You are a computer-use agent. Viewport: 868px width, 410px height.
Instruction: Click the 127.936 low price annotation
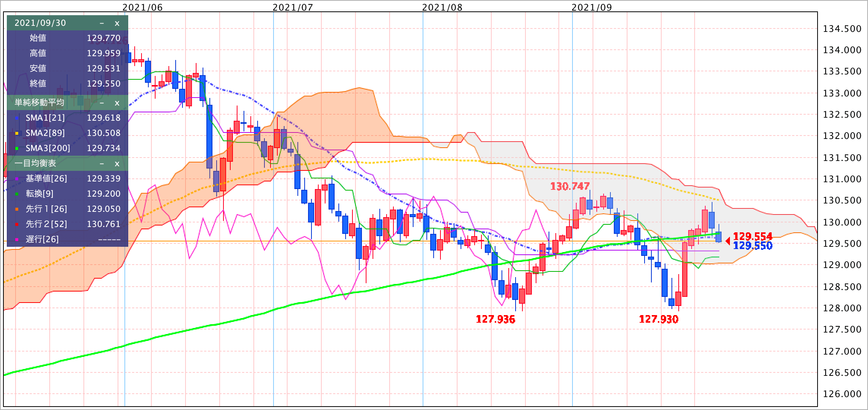[x=495, y=319]
